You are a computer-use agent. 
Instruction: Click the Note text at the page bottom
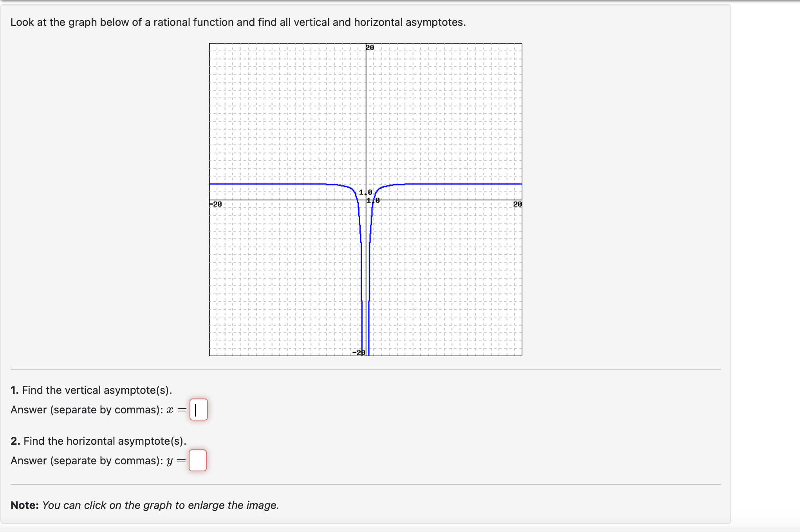144,505
